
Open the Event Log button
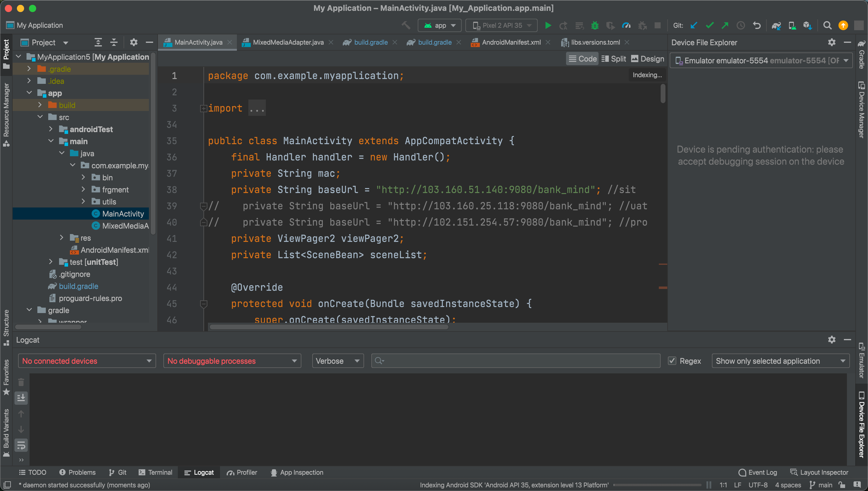[757, 473]
